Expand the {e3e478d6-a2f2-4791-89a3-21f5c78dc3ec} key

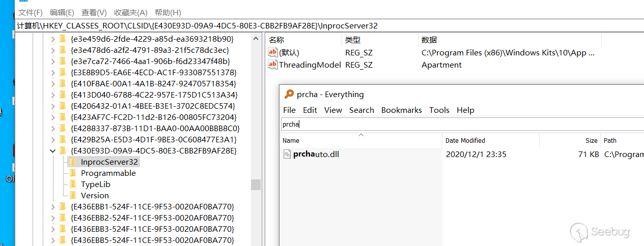point(53,50)
